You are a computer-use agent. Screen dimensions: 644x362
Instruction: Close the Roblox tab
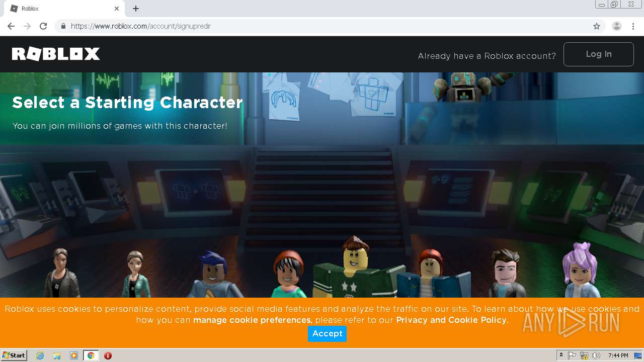pos(117,9)
